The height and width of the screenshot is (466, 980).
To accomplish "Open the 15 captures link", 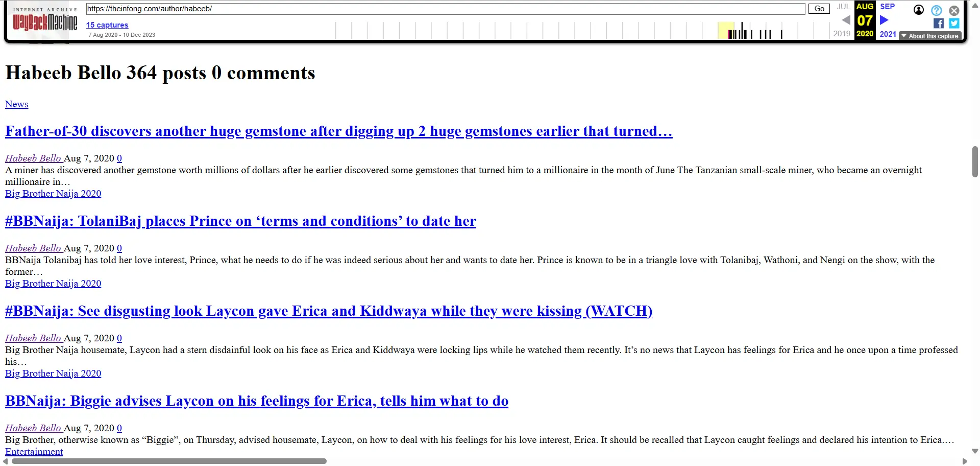I will (x=107, y=25).
